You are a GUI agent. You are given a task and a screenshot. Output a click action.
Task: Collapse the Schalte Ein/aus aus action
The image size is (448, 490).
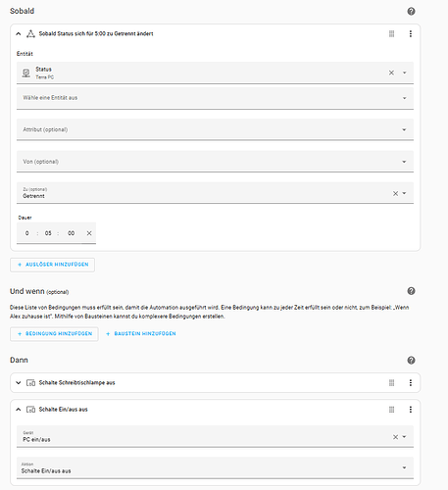19,410
